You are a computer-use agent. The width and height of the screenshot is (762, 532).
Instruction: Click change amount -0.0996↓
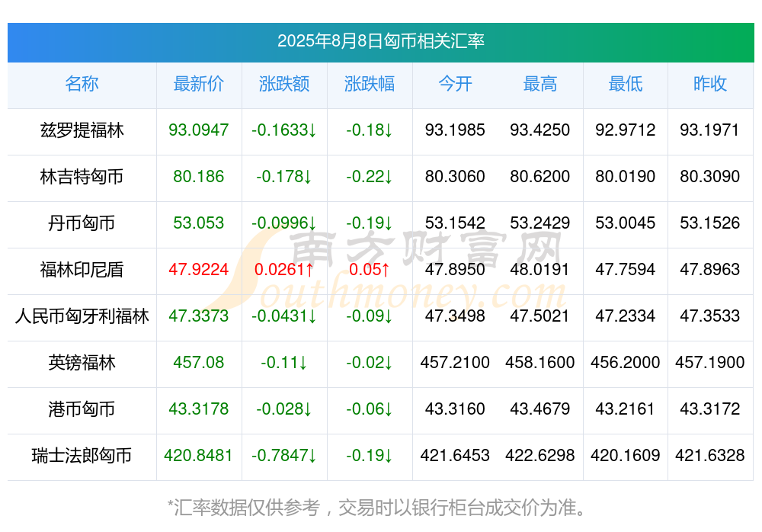[x=283, y=223]
